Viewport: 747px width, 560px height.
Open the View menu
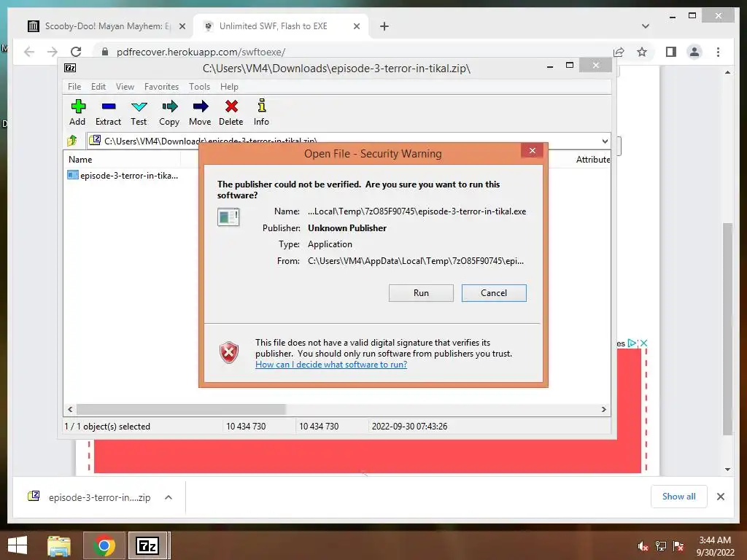pos(125,87)
